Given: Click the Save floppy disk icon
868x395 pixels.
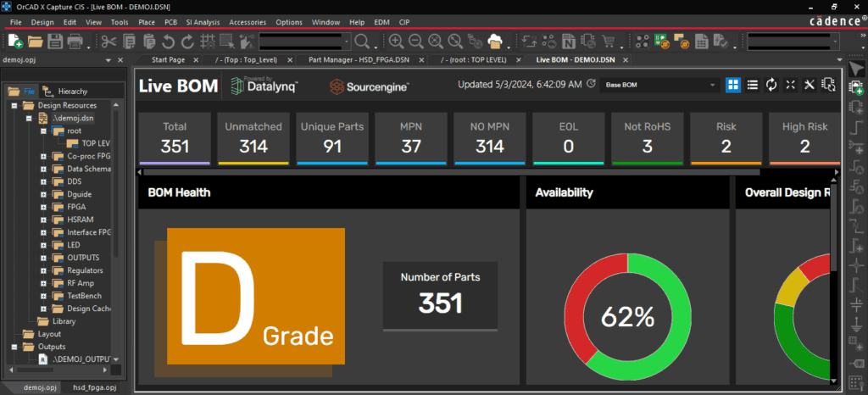Looking at the screenshot, I should 55,41.
